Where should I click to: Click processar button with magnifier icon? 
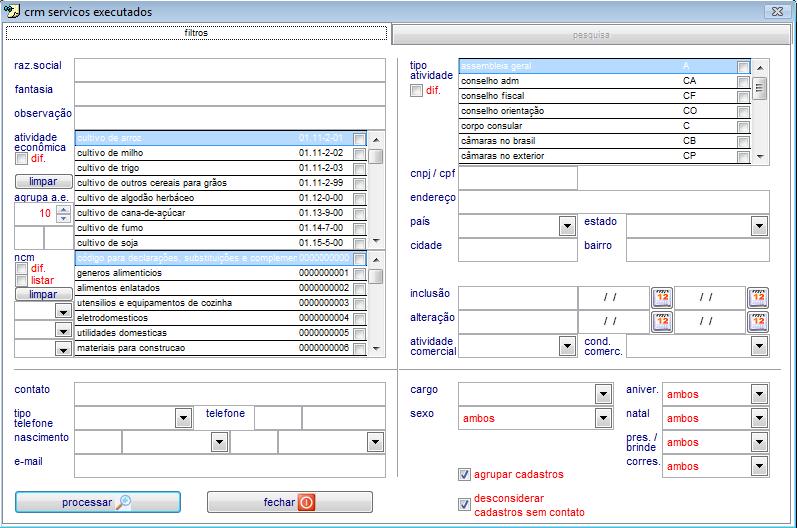tap(98, 502)
